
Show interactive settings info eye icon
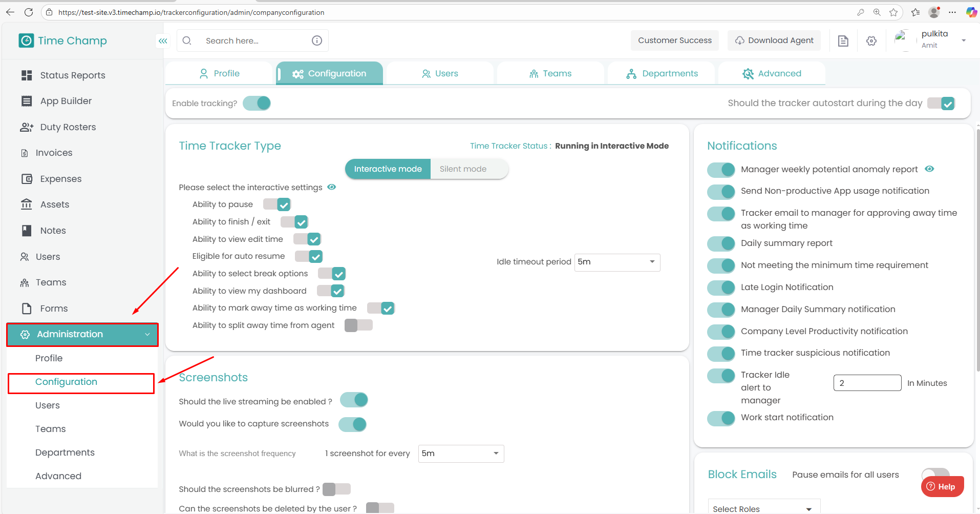click(x=332, y=187)
